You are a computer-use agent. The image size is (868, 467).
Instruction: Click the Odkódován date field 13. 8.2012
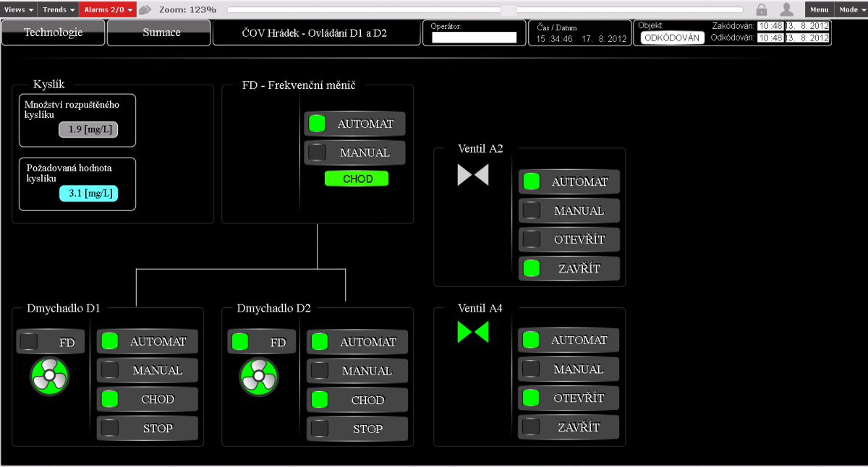click(x=807, y=38)
